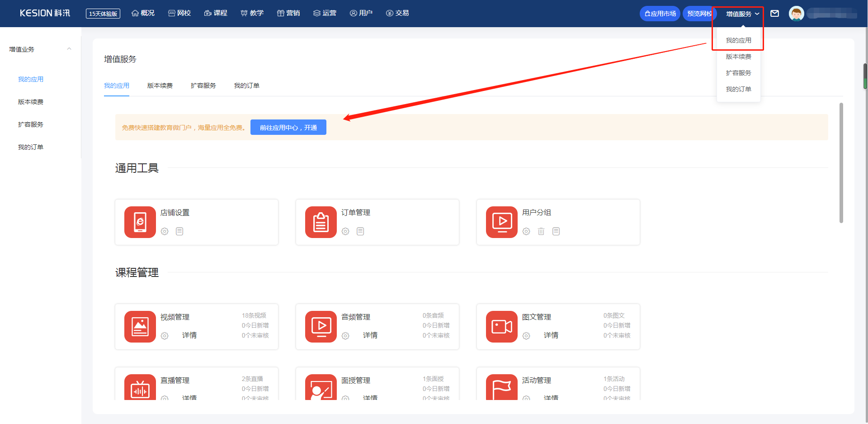Image resolution: width=868 pixels, height=424 pixels.
Task: Click the red 视频管理 app icon
Action: [x=140, y=327]
